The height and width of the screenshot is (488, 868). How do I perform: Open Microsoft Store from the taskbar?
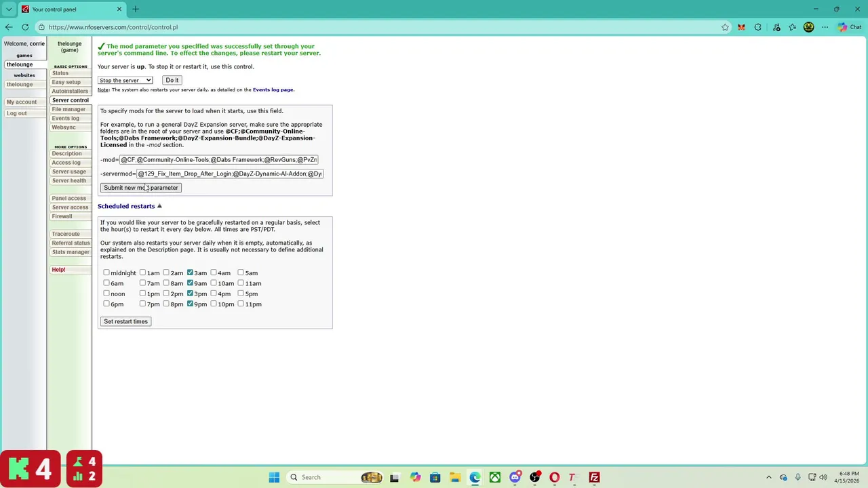435,477
